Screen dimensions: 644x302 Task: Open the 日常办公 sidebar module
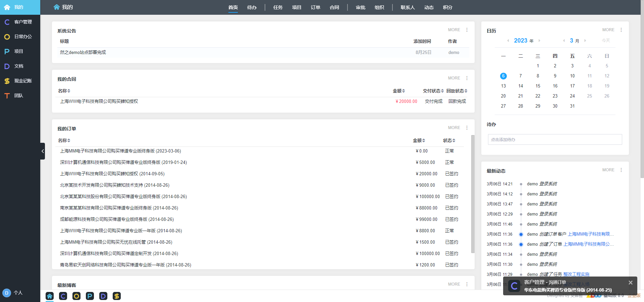pos(20,37)
